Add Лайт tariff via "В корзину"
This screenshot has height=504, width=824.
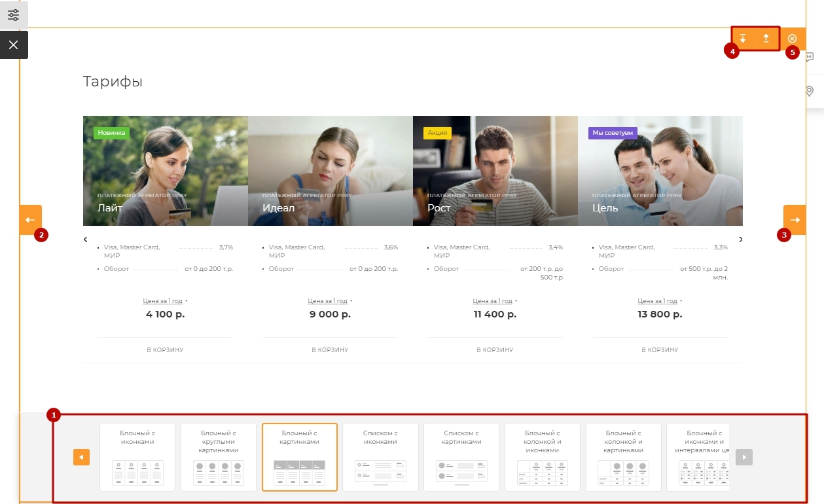pyautogui.click(x=165, y=350)
